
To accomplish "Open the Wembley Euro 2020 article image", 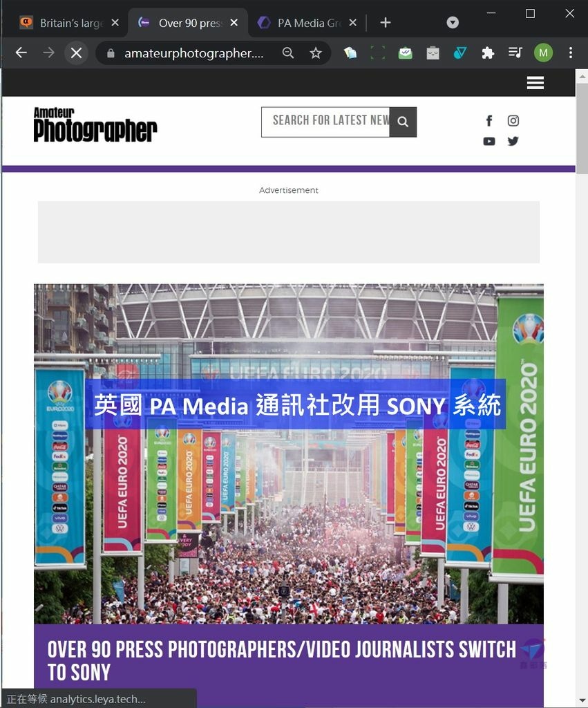I will tap(289, 454).
